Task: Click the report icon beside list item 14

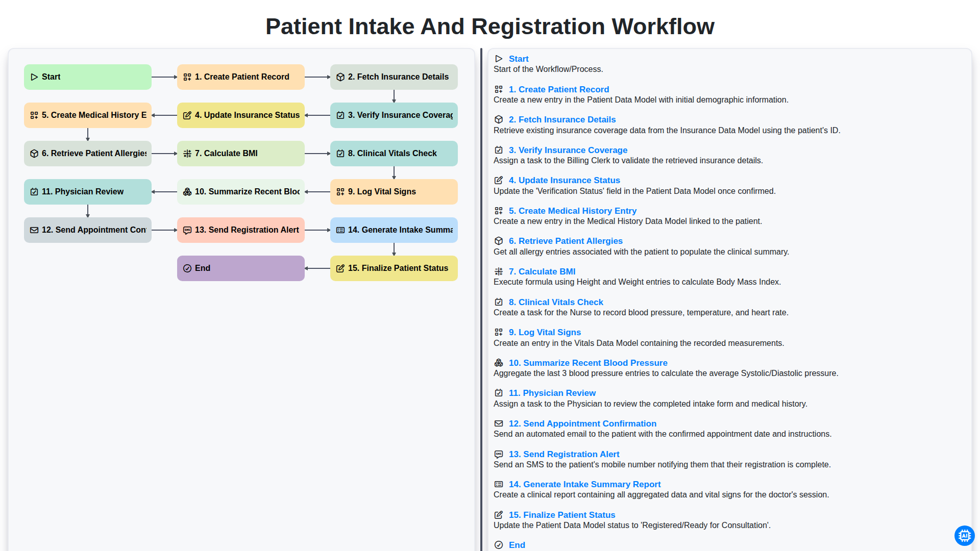Action: (x=499, y=484)
